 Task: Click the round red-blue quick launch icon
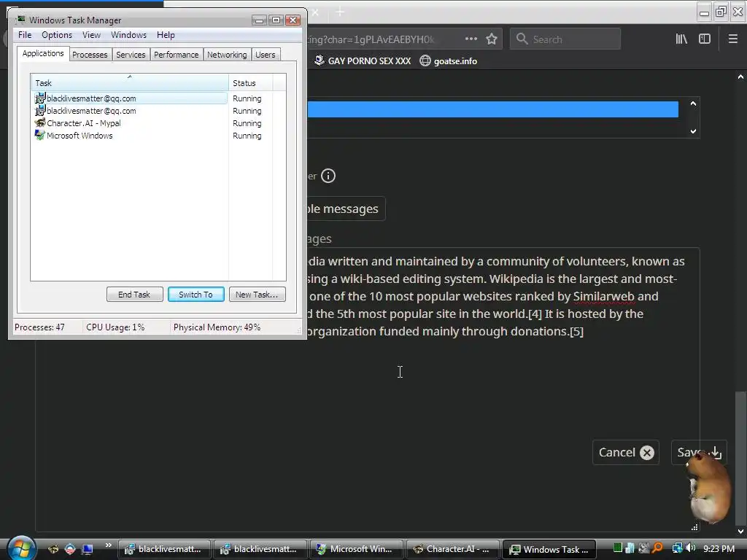pos(70,549)
